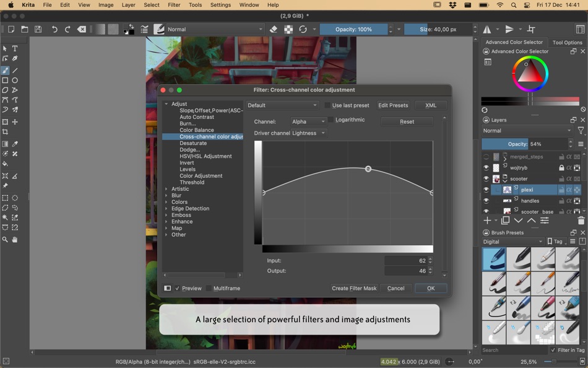Select the Rectangle shape tool
This screenshot has width=588, height=368.
5,81
